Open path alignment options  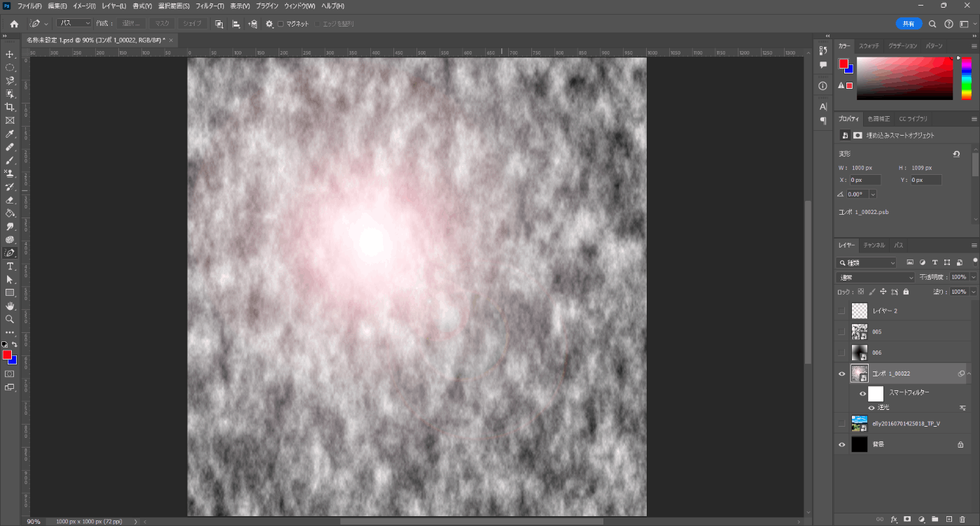point(236,24)
